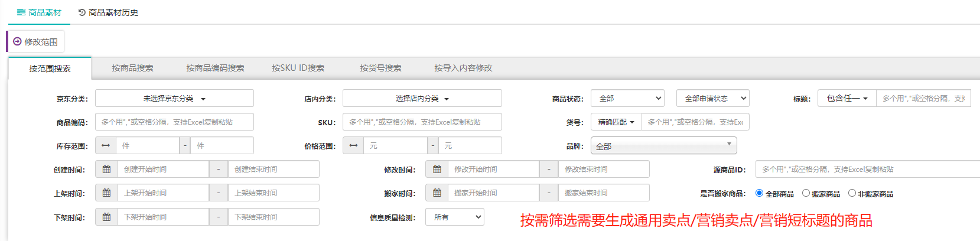Open the 精确匹配 match type button

click(x=616, y=122)
